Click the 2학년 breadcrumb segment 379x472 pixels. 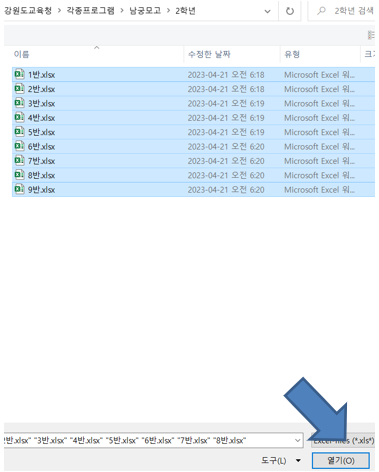(185, 11)
